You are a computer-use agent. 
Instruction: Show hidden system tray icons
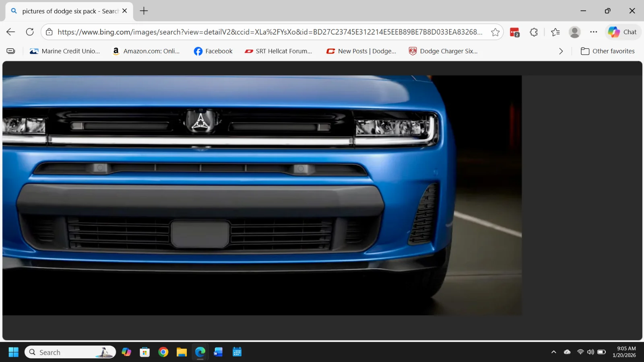[554, 352]
